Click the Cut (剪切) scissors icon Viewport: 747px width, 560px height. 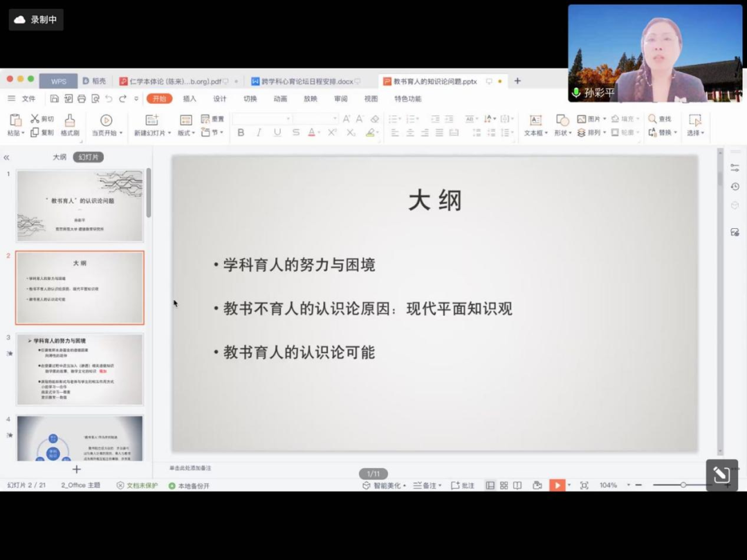(x=35, y=119)
